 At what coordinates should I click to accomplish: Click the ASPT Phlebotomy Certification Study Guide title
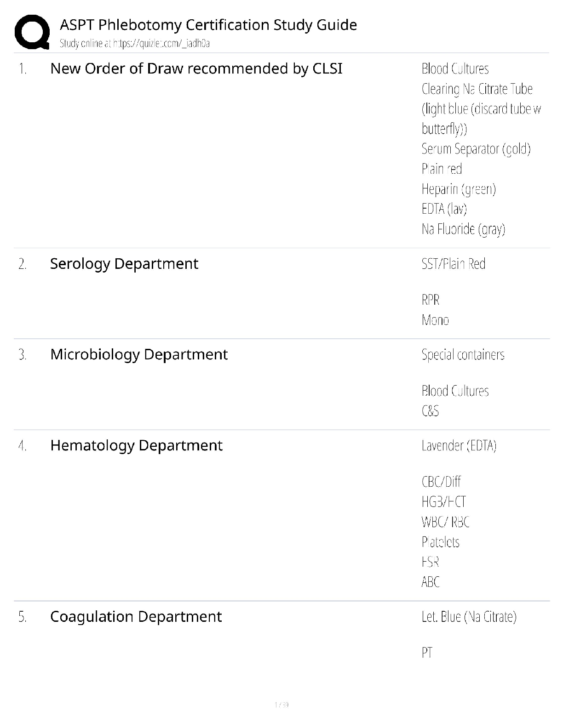tap(208, 25)
